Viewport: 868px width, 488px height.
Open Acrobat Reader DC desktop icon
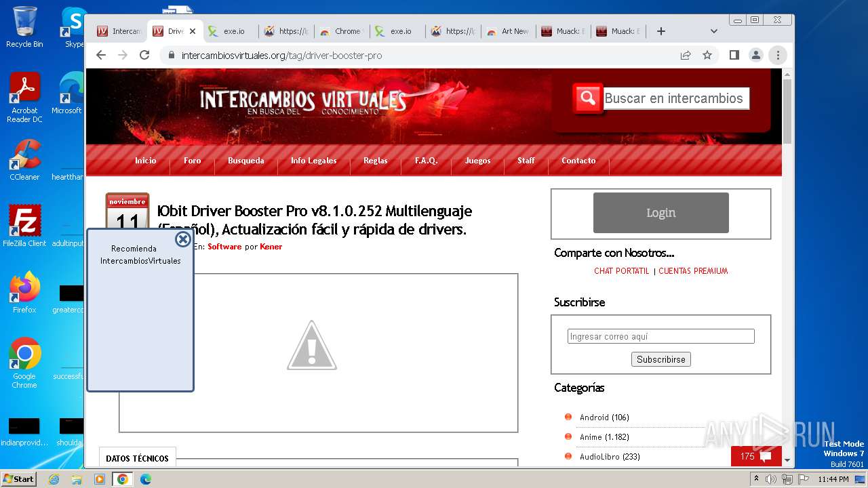pyautogui.click(x=24, y=98)
